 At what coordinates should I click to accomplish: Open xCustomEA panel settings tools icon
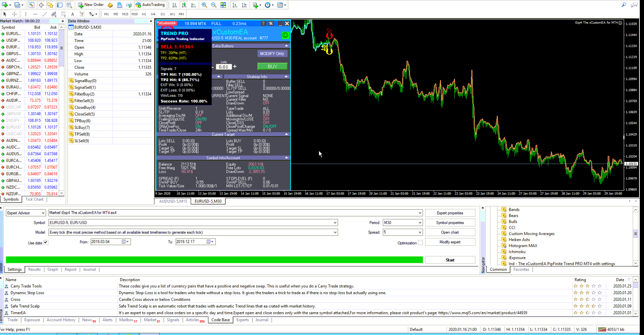click(271, 24)
